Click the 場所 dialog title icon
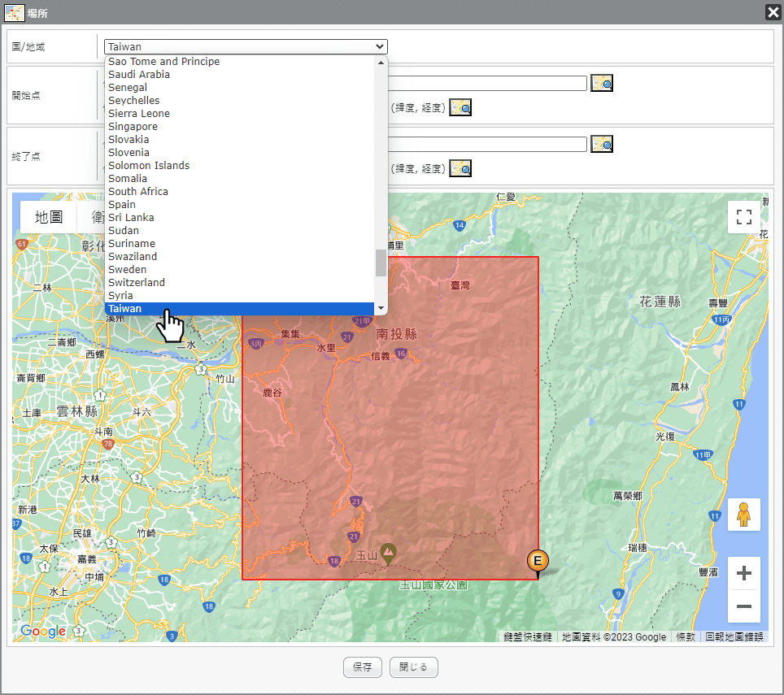Image resolution: width=784 pixels, height=695 pixels. [x=14, y=12]
